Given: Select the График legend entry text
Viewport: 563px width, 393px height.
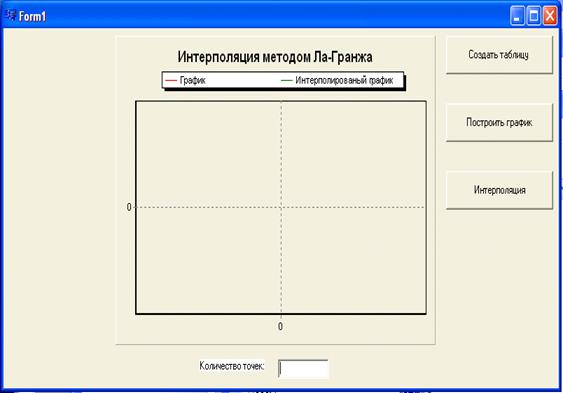Looking at the screenshot, I should 192,80.
